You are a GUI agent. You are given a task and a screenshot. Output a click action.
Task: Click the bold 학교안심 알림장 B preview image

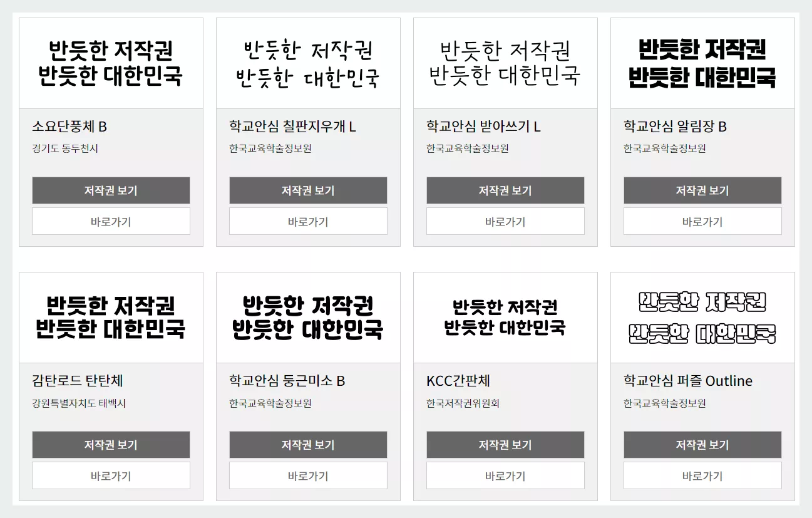point(701,63)
